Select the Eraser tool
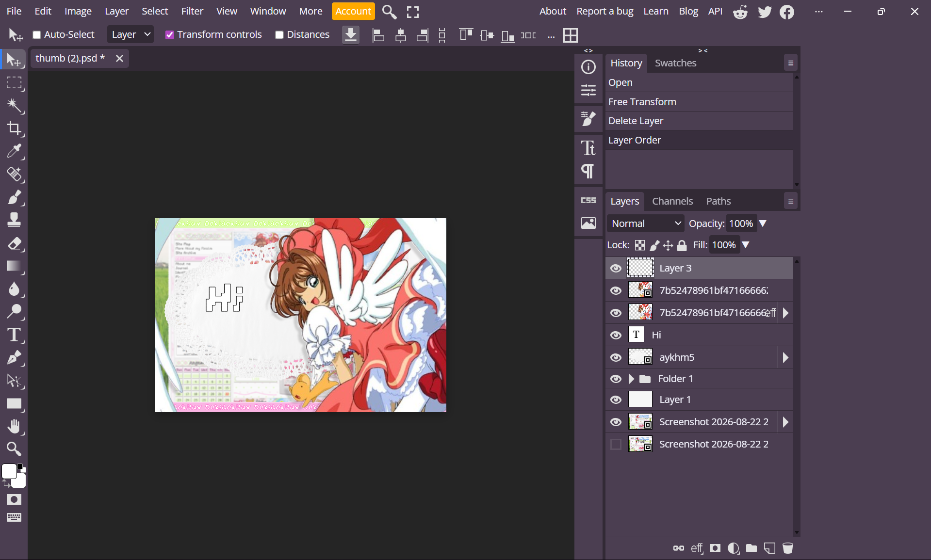Screen dimensions: 931x560 [x=14, y=243]
